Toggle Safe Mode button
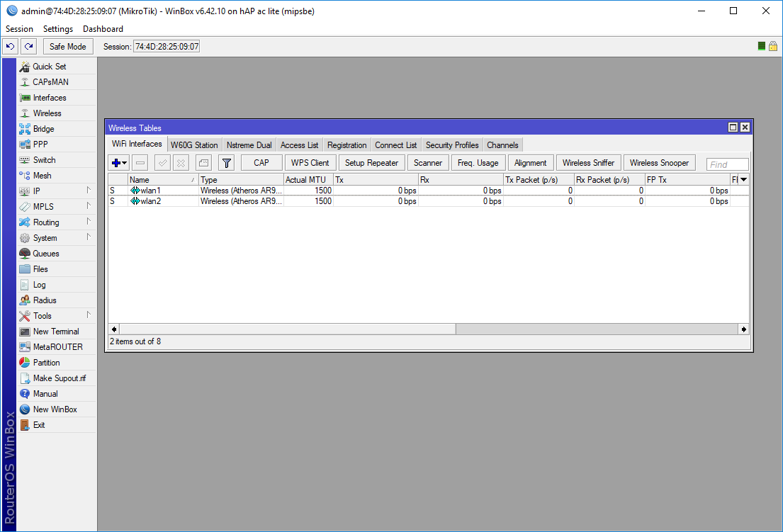This screenshot has height=532, width=783. [x=67, y=47]
